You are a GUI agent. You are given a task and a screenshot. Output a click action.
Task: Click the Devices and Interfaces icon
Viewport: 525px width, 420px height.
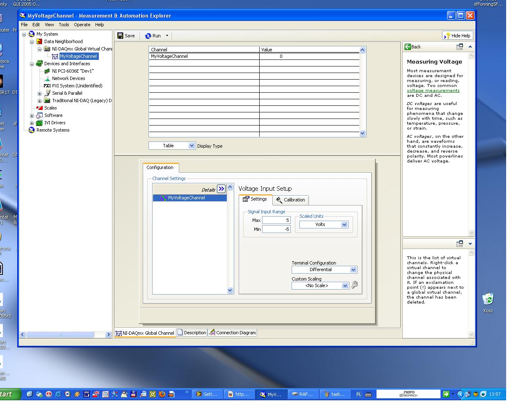coord(39,64)
